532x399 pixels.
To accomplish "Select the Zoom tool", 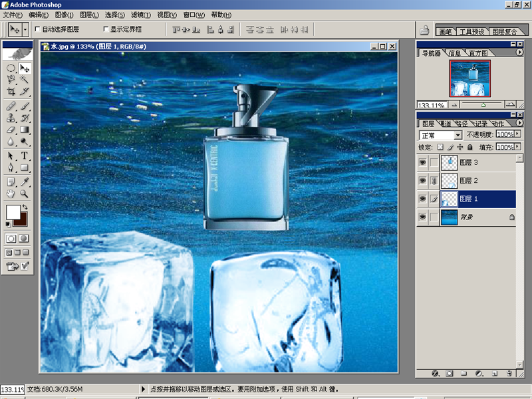I will 24,194.
